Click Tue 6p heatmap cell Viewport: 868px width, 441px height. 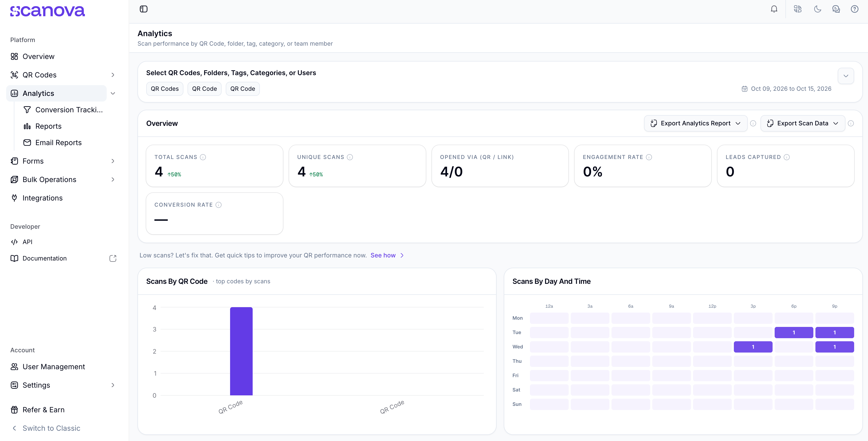coord(794,333)
